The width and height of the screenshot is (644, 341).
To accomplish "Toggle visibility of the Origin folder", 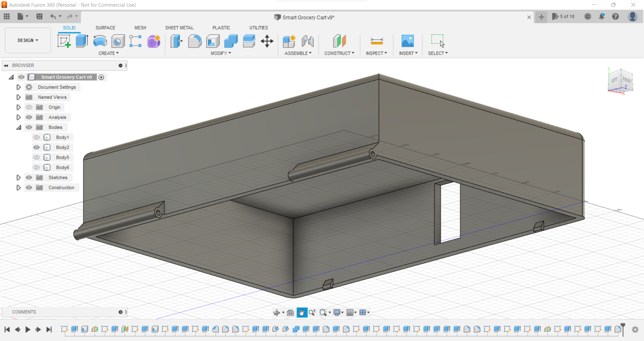I will tap(29, 107).
